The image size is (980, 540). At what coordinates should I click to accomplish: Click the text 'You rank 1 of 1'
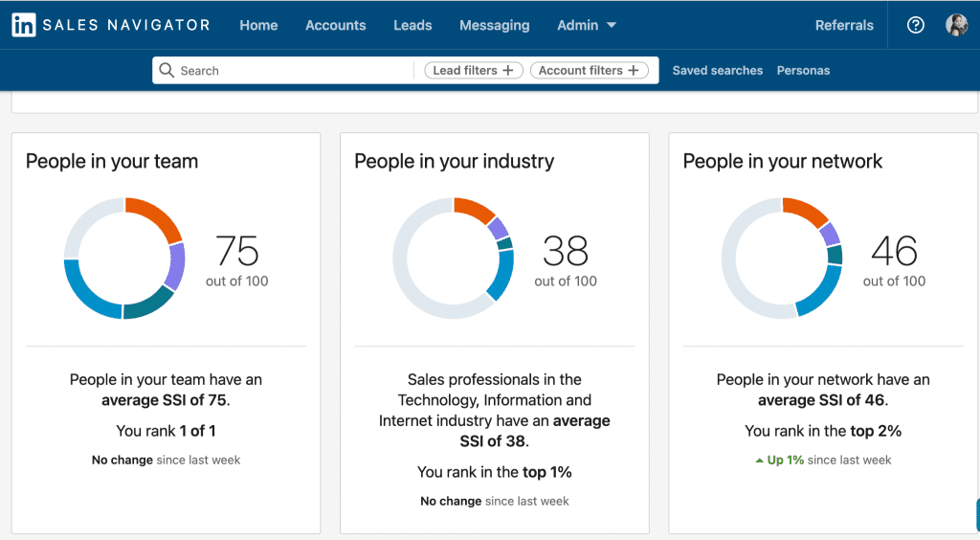166,431
